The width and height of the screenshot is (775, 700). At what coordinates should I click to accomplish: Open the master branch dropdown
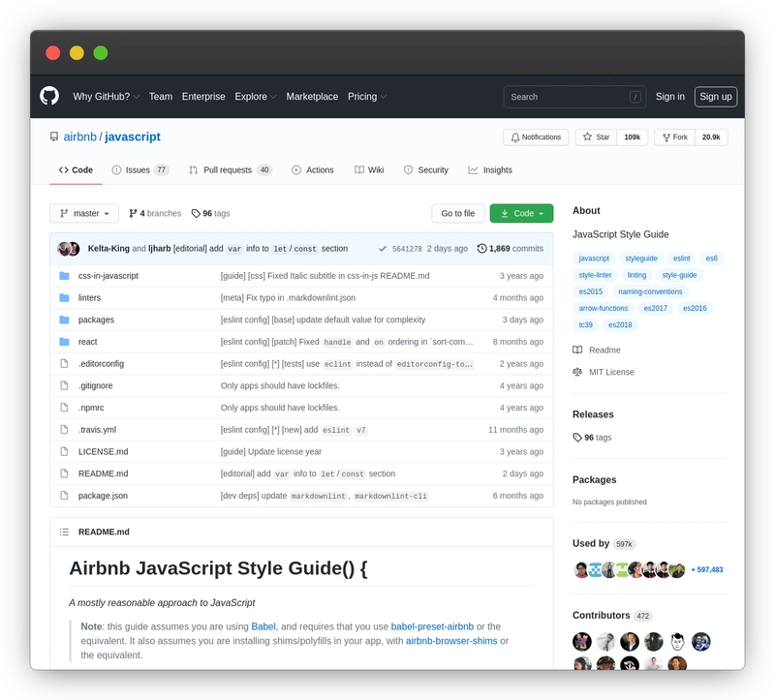point(84,213)
